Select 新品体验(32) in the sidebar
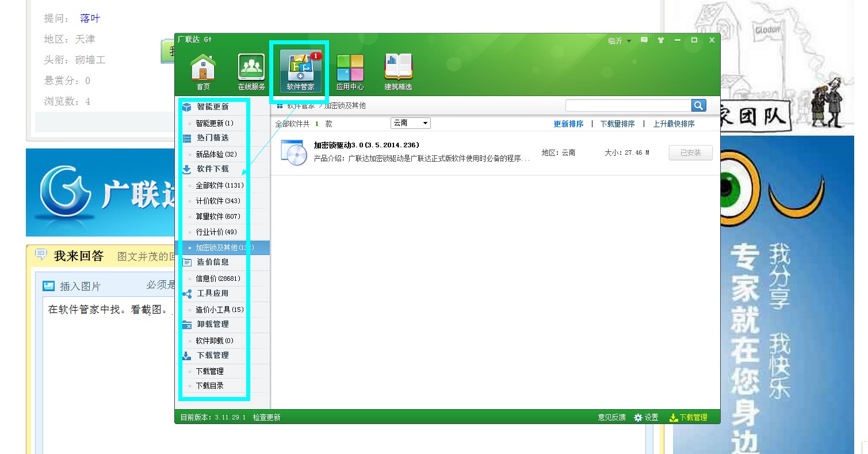Screen dimensions: 868x454 (x=216, y=154)
